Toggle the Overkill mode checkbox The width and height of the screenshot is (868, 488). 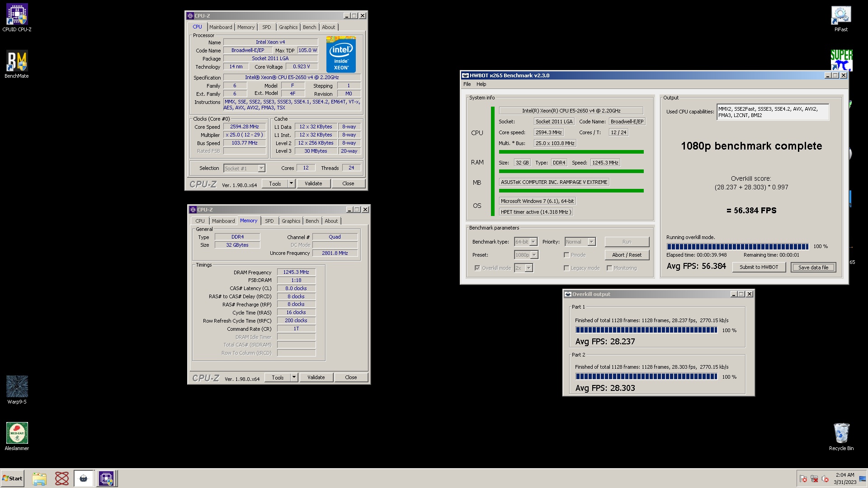click(477, 268)
